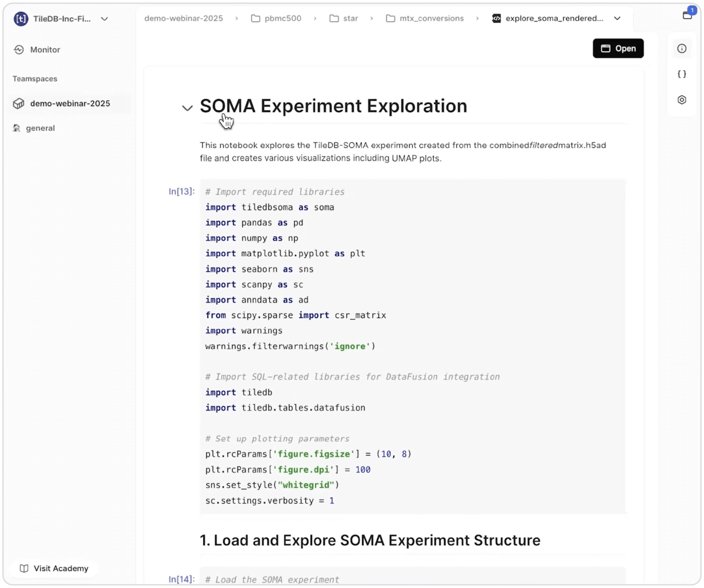Select the general teamspace
Image resolution: width=704 pixels, height=588 pixels.
click(40, 128)
